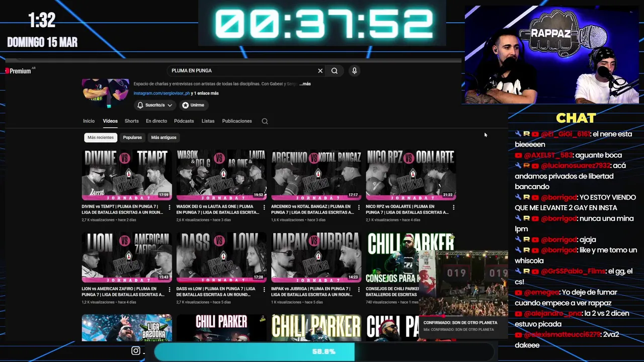Open NICO RPZ vs ODALARTE video title link

408,209
